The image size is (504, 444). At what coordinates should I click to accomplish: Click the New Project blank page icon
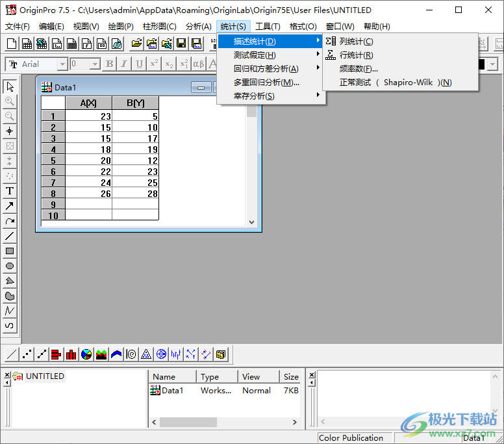coord(12,44)
